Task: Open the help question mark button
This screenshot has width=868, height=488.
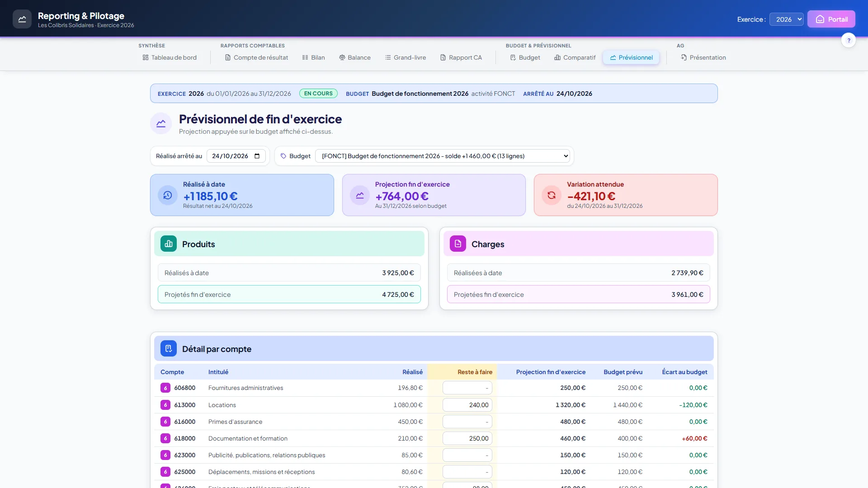Action: click(849, 40)
